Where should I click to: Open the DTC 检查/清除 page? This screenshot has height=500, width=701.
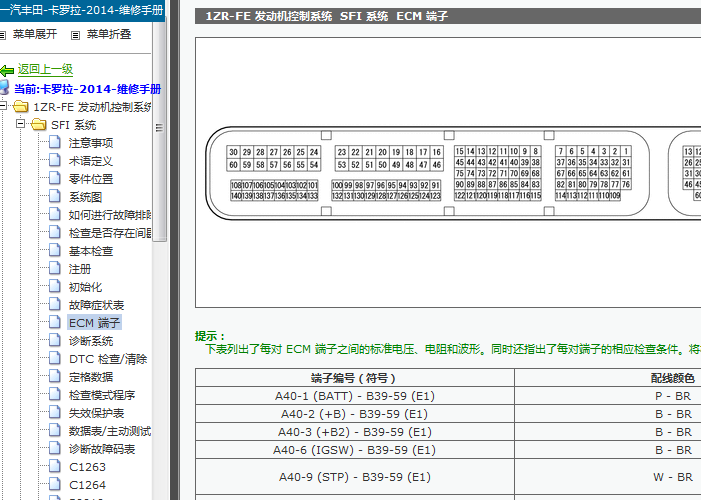[x=108, y=359]
